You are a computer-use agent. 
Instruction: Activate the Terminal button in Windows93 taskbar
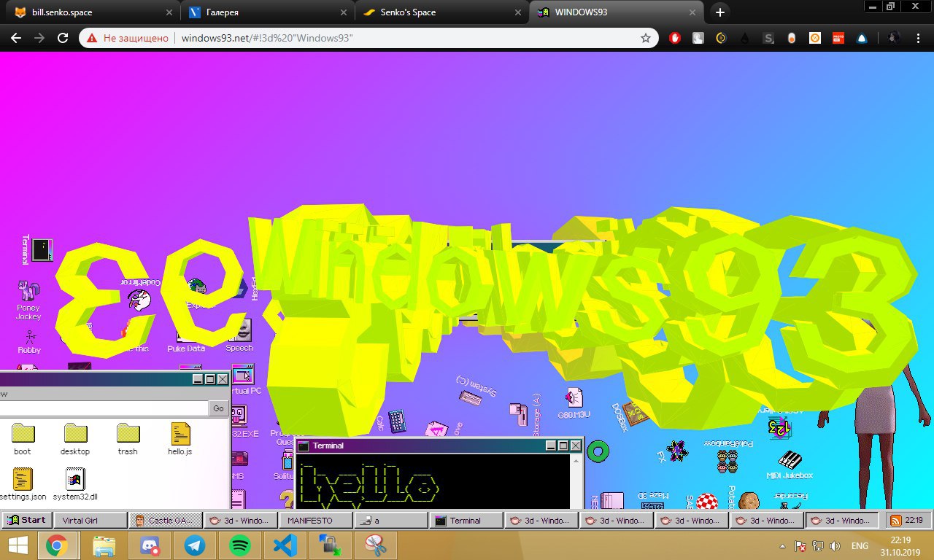[466, 521]
